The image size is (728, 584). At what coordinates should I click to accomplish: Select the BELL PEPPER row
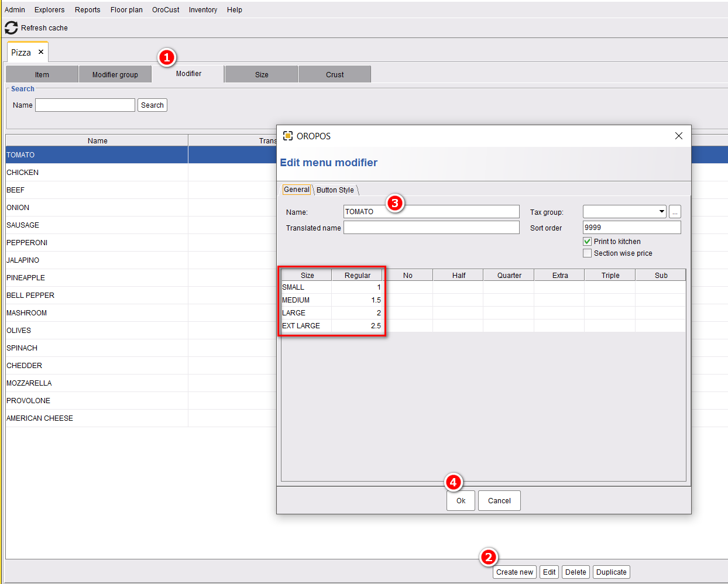140,296
